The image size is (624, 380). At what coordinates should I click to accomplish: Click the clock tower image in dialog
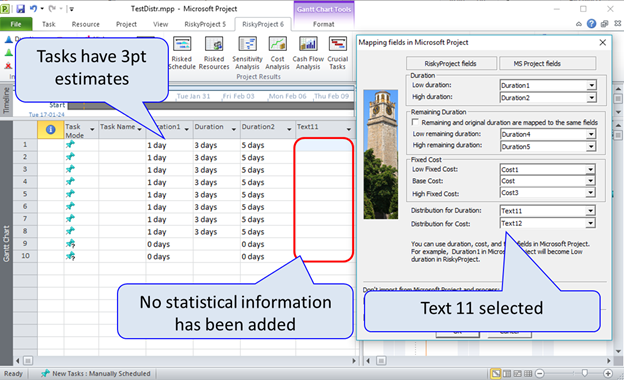pyautogui.click(x=380, y=154)
